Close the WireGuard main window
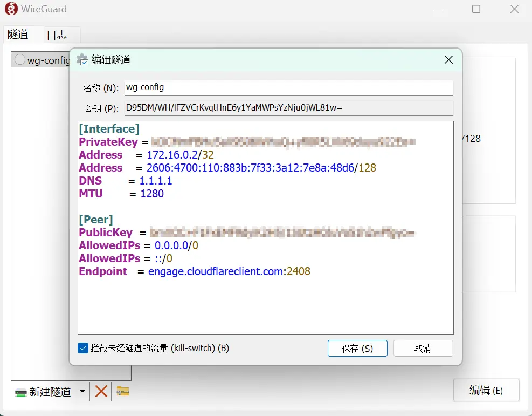 point(514,9)
